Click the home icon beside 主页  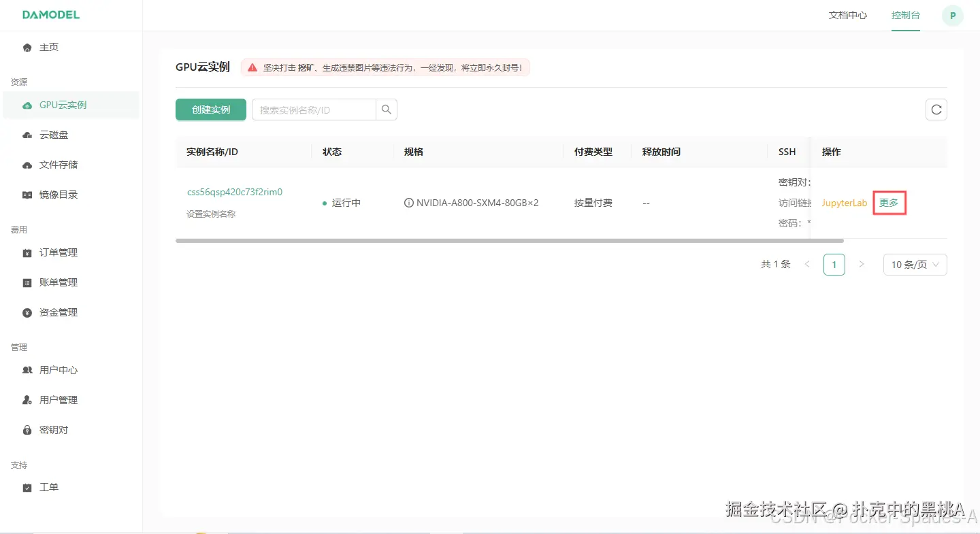(x=27, y=48)
